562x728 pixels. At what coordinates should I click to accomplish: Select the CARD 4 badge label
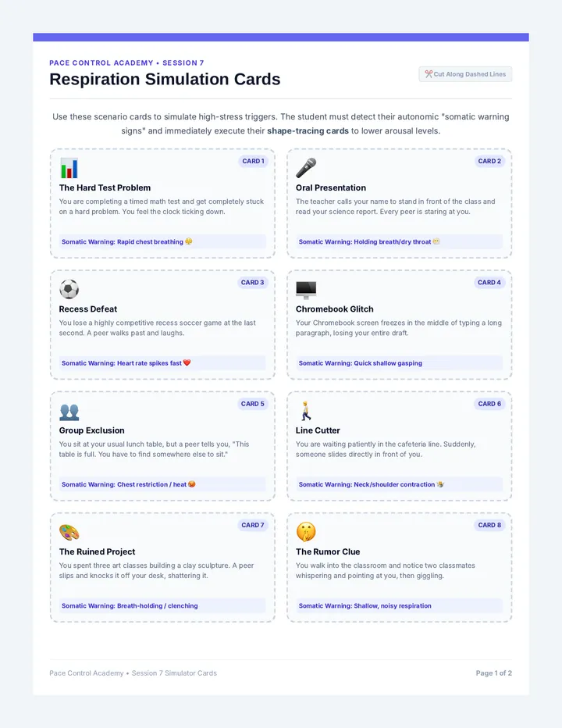pos(489,282)
